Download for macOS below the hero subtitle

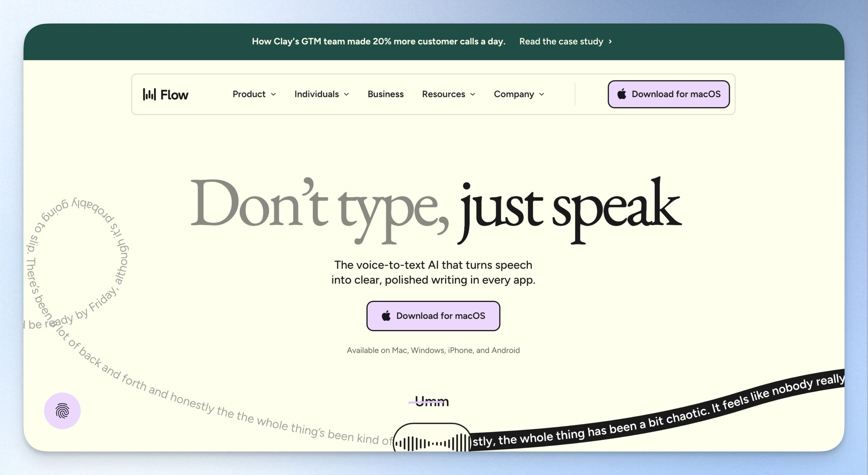coord(433,316)
